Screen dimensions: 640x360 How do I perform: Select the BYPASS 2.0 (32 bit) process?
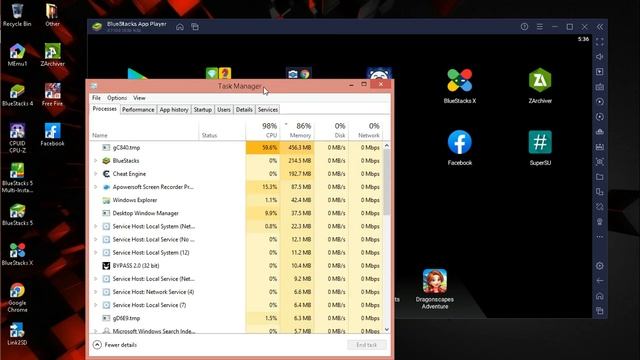(x=236, y=266)
